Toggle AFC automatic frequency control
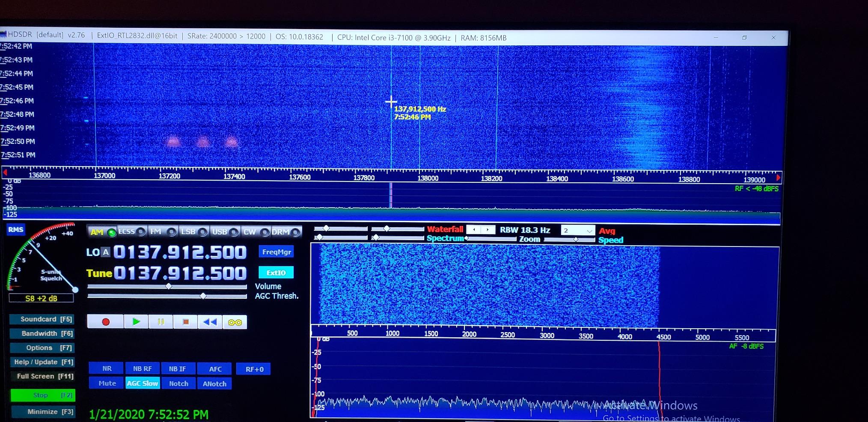The height and width of the screenshot is (422, 868). [215, 369]
